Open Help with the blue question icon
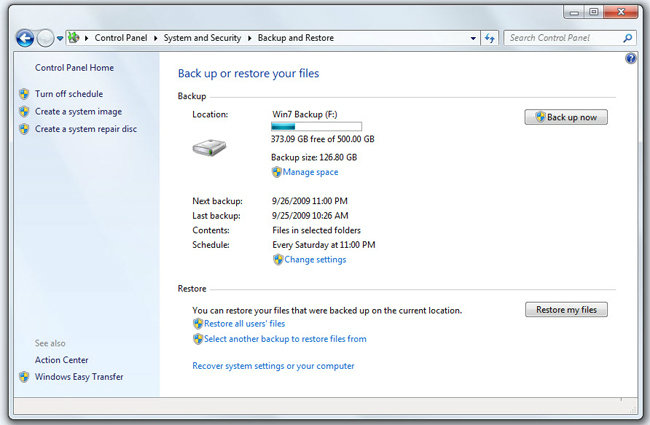 coord(631,58)
